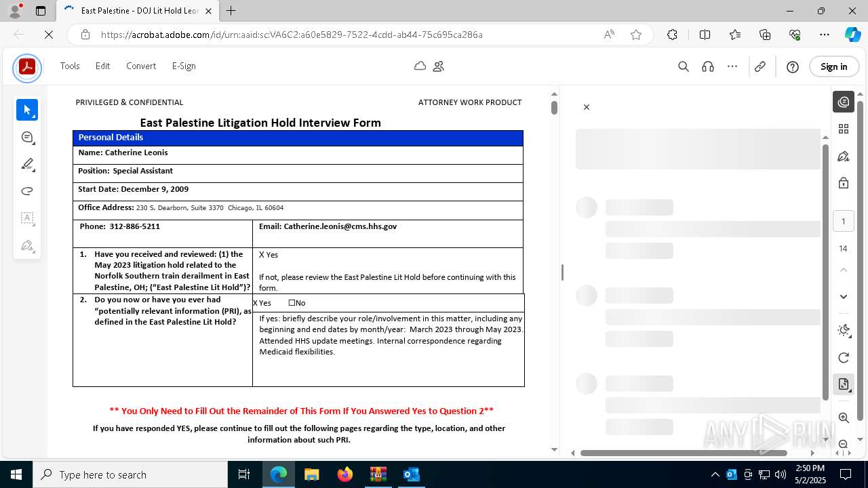
Task: Click the browser profile avatar
Action: pyautogui.click(x=14, y=11)
